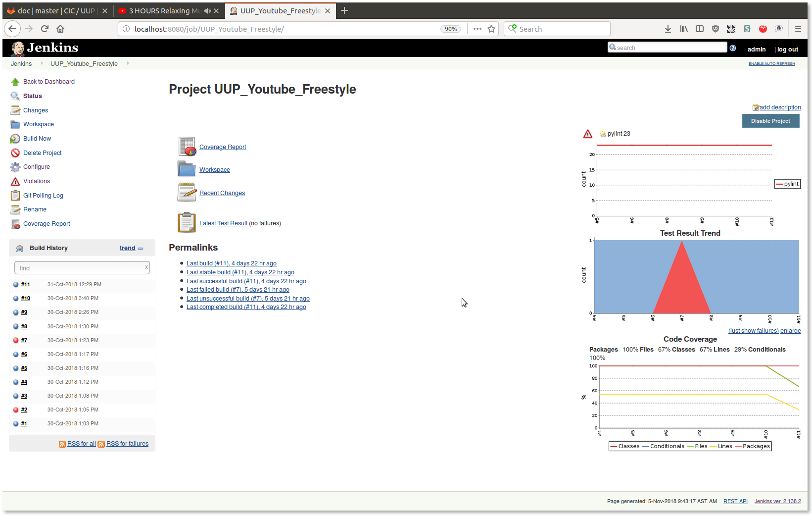The height and width of the screenshot is (515, 812).
Task: Click the browser reload icon
Action: (x=45, y=29)
